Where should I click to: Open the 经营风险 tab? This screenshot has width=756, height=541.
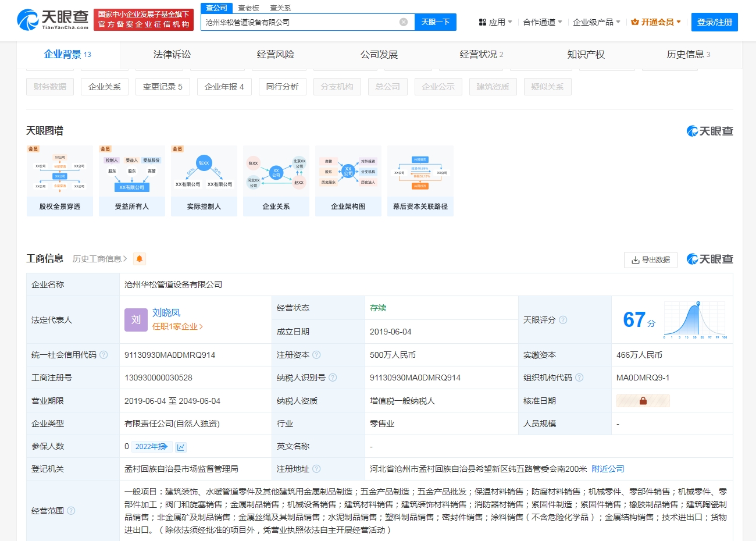pyautogui.click(x=276, y=55)
